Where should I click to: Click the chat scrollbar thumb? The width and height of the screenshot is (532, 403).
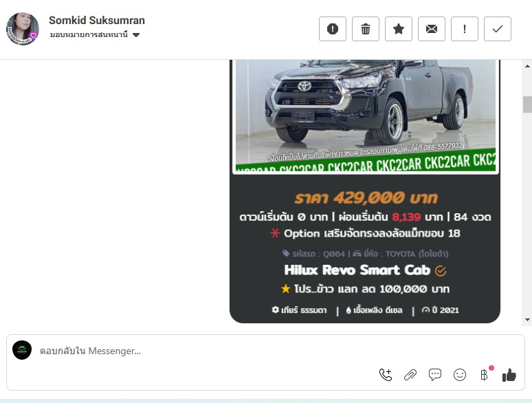(x=527, y=105)
